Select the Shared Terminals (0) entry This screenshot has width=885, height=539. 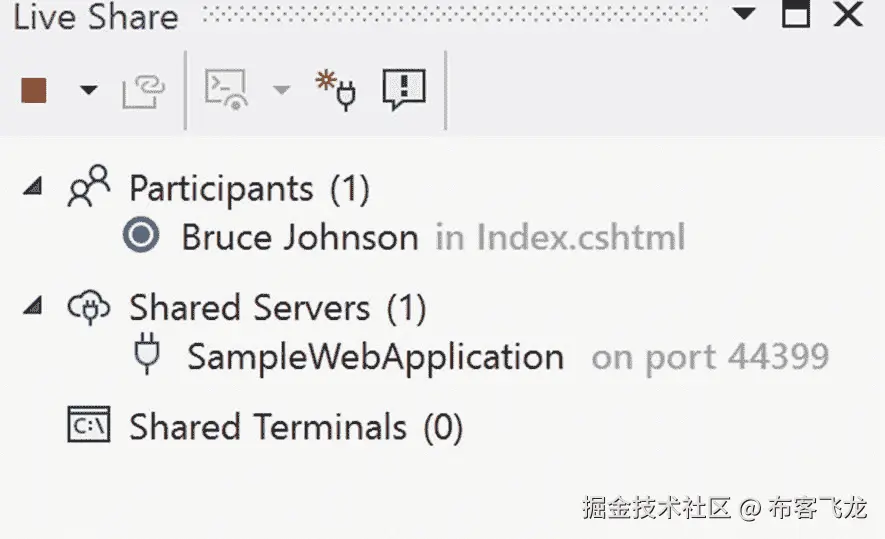click(295, 427)
